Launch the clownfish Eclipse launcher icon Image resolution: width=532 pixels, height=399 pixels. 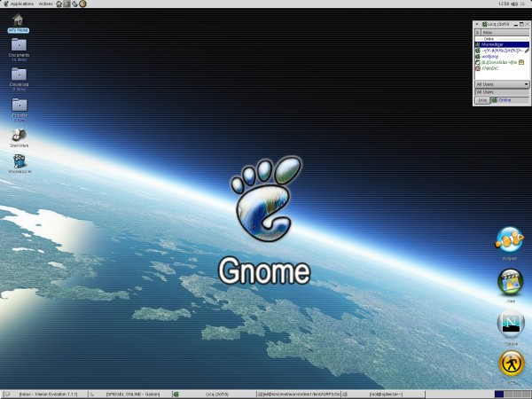(509, 239)
